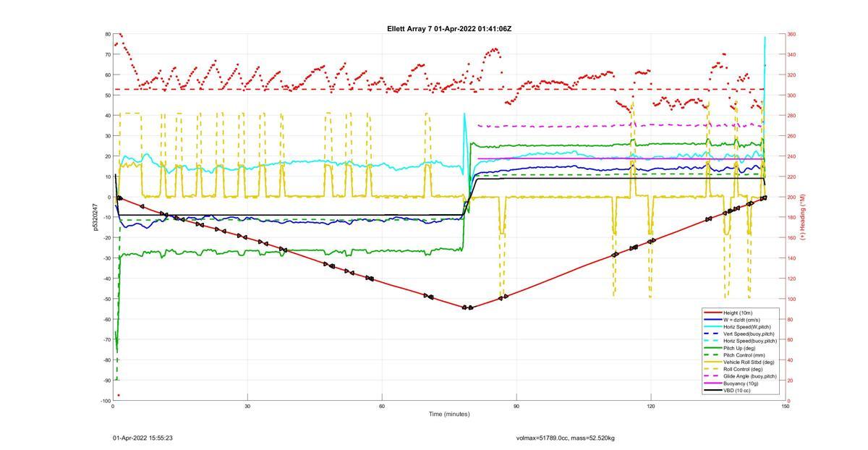Image resolution: width=868 pixels, height=450 pixels.
Task: Click the plot title "Ellett Array 7 01-Apr-2022 01:41:06Z"
Action: click(449, 29)
